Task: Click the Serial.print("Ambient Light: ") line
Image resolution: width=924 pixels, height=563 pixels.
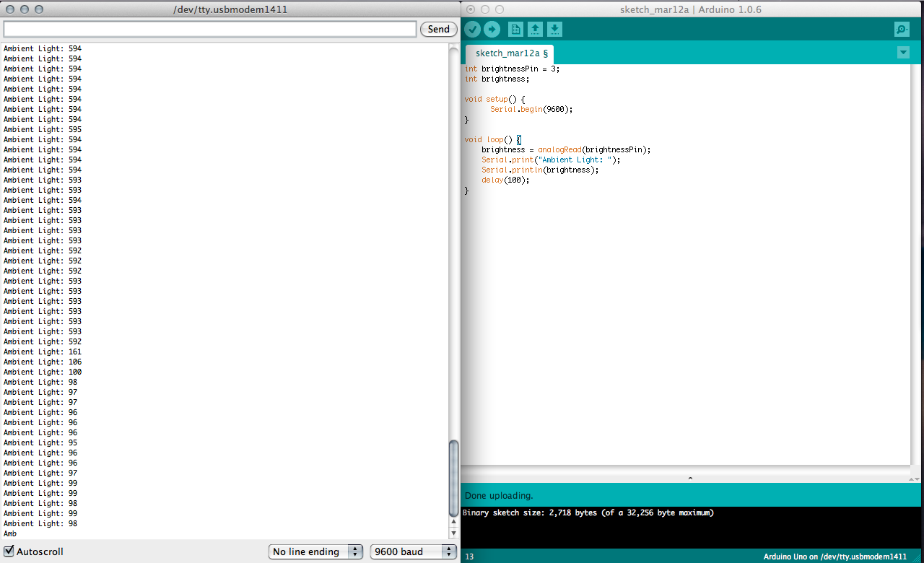Action: (551, 160)
